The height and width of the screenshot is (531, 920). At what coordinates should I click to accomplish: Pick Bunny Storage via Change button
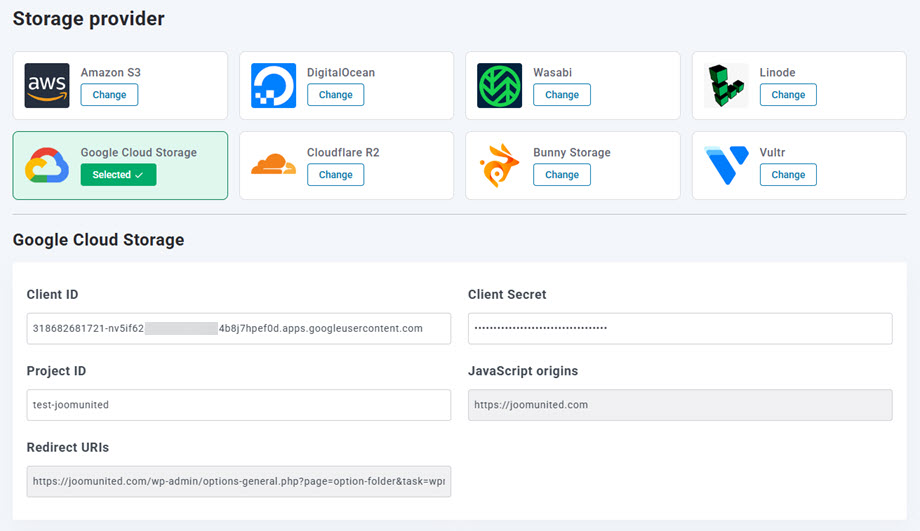561,175
